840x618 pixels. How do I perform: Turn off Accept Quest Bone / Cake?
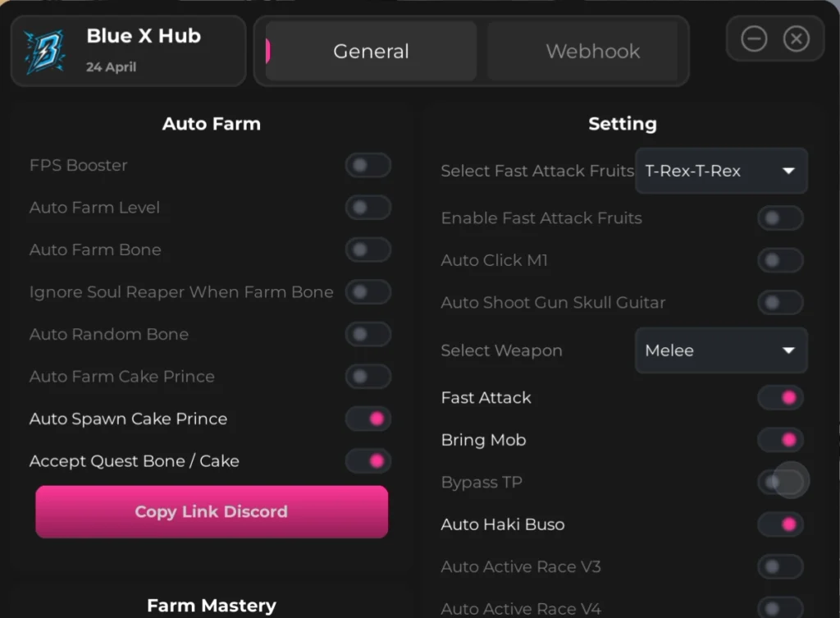click(368, 461)
